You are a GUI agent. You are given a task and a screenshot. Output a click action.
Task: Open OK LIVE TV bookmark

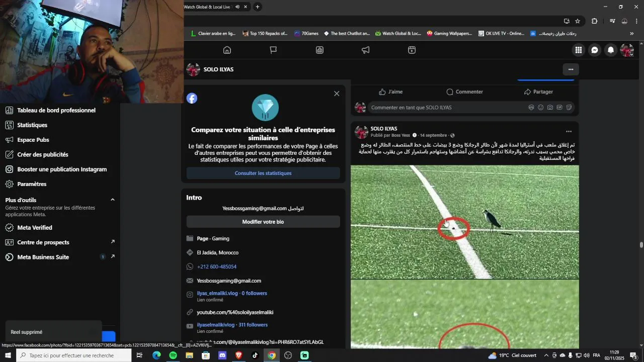coord(501,34)
